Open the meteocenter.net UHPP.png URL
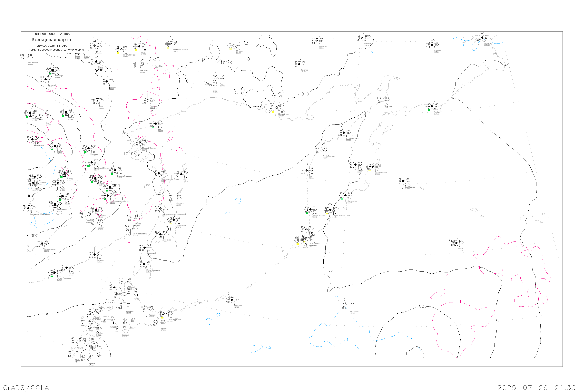The height and width of the screenshot is (392, 588). [x=55, y=50]
